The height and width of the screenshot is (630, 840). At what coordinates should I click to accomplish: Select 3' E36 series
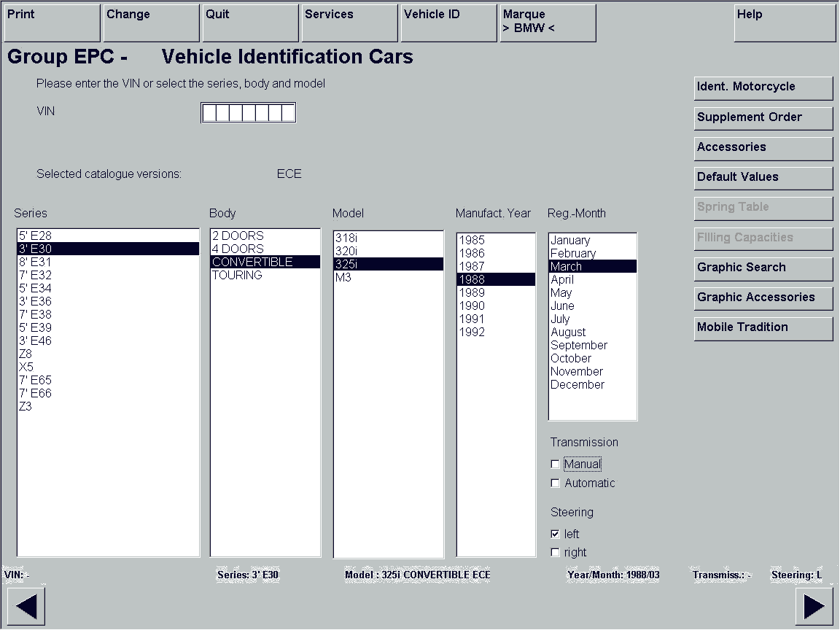[x=108, y=301]
